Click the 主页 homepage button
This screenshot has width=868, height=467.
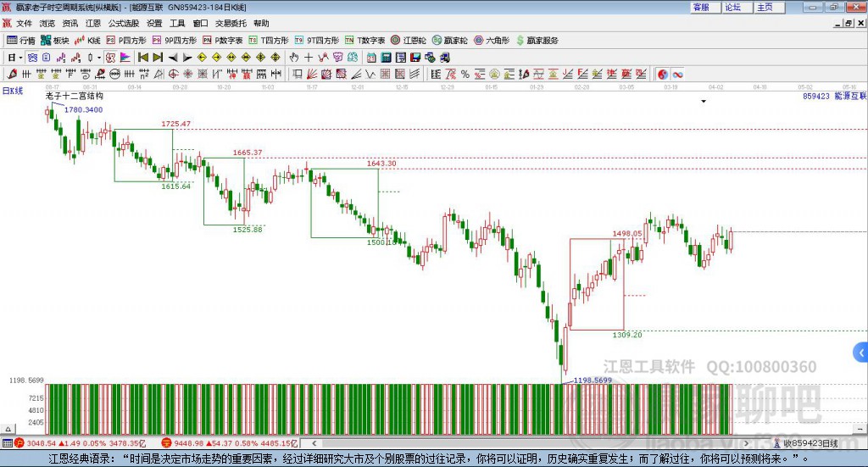(x=769, y=7)
